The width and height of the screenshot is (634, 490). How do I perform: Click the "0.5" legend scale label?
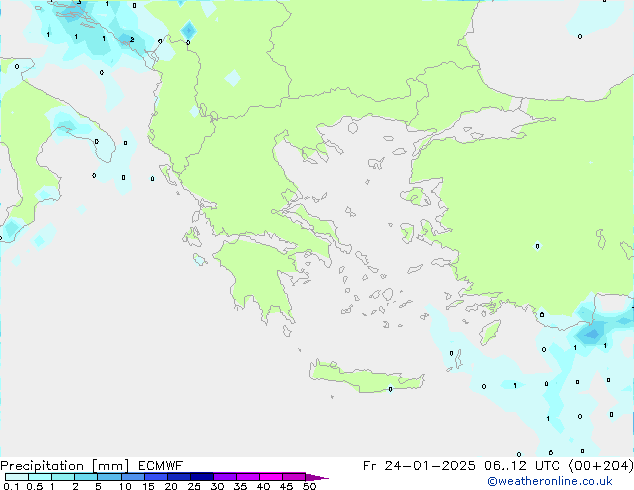35,486
